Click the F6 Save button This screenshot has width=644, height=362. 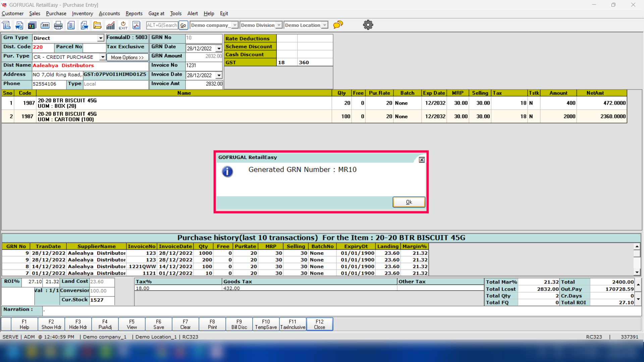click(159, 324)
